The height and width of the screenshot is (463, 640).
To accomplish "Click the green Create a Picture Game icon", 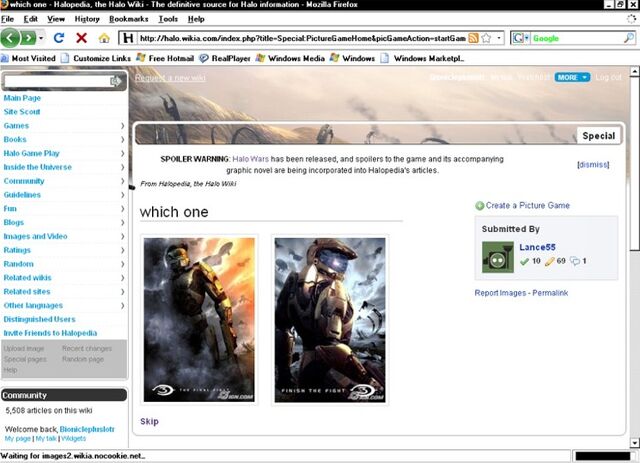I will tap(480, 206).
